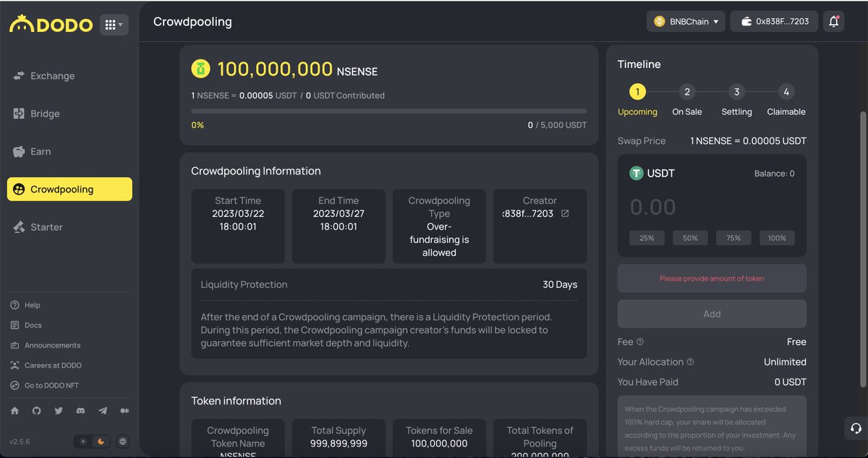Click the Total Supply value 999,899,999

pos(339,444)
